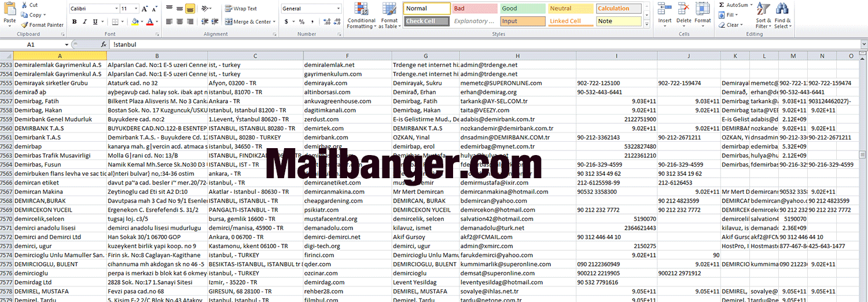Viewport: 868px width, 302px height.
Task: Click the Delete cells button
Action: [684, 14]
